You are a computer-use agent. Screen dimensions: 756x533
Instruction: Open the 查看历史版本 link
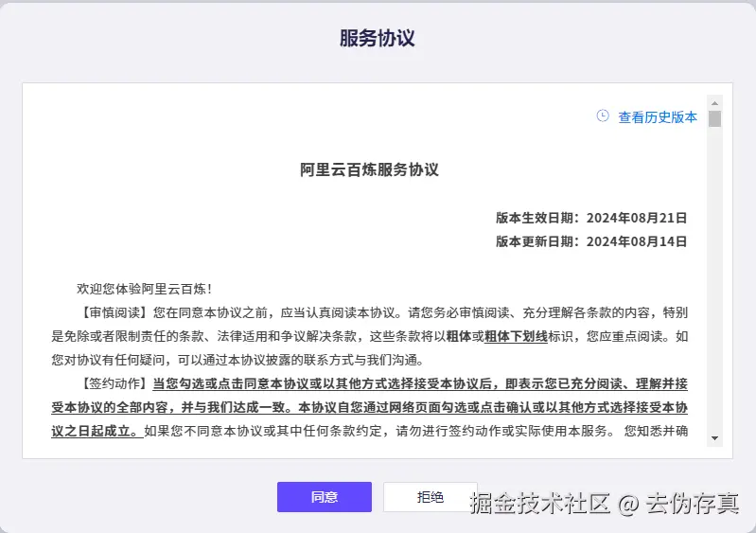click(658, 117)
